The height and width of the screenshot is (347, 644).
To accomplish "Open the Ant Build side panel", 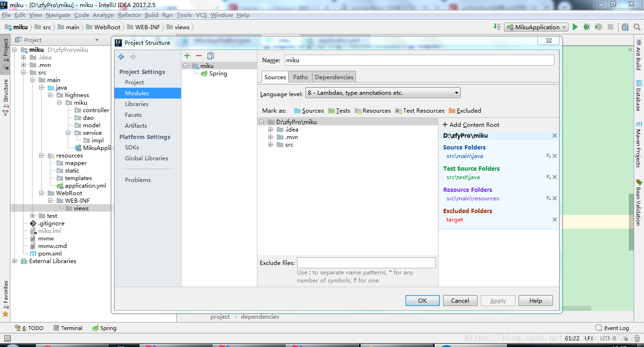I will click(638, 55).
